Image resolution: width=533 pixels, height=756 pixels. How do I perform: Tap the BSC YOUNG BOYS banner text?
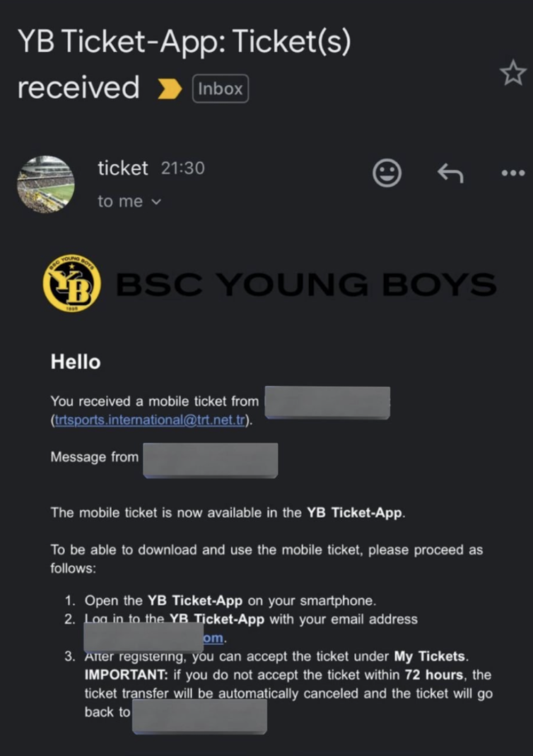306,284
